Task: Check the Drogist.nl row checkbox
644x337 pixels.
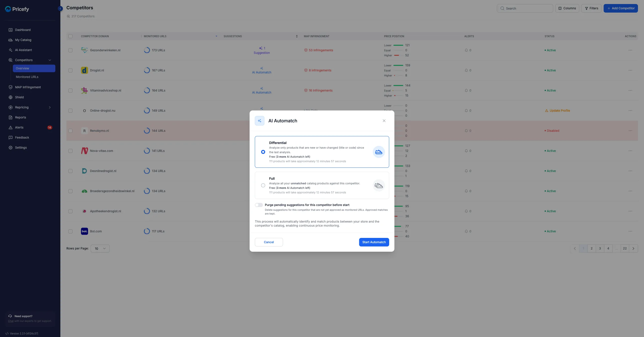Action: click(70, 70)
